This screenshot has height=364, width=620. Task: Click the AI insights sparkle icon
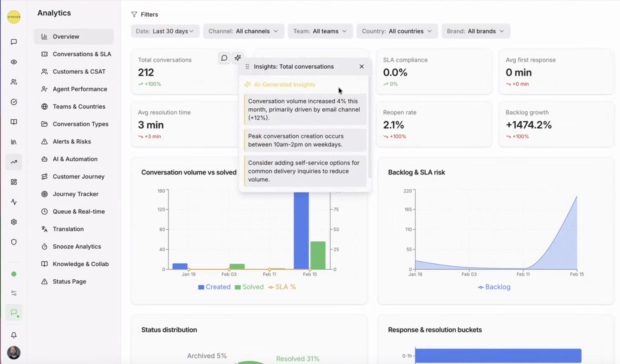click(238, 58)
